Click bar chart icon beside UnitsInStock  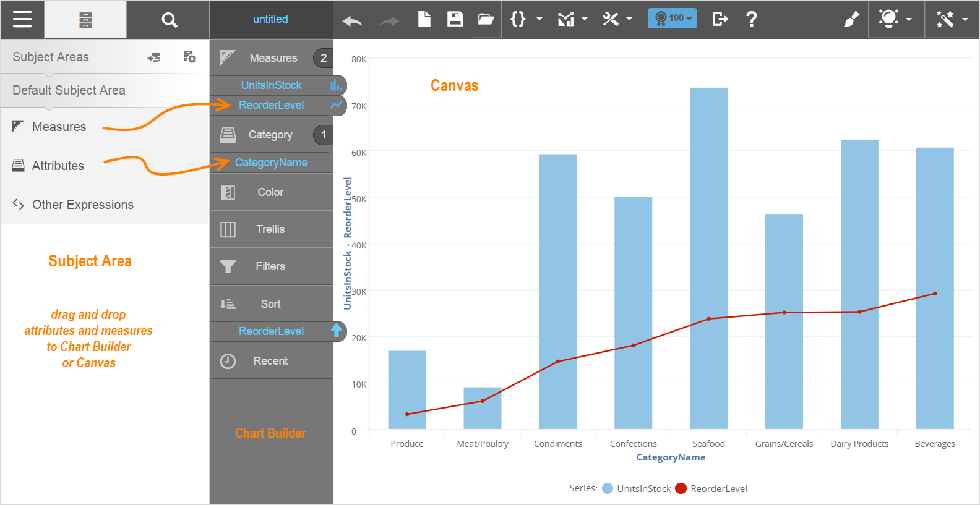[335, 85]
